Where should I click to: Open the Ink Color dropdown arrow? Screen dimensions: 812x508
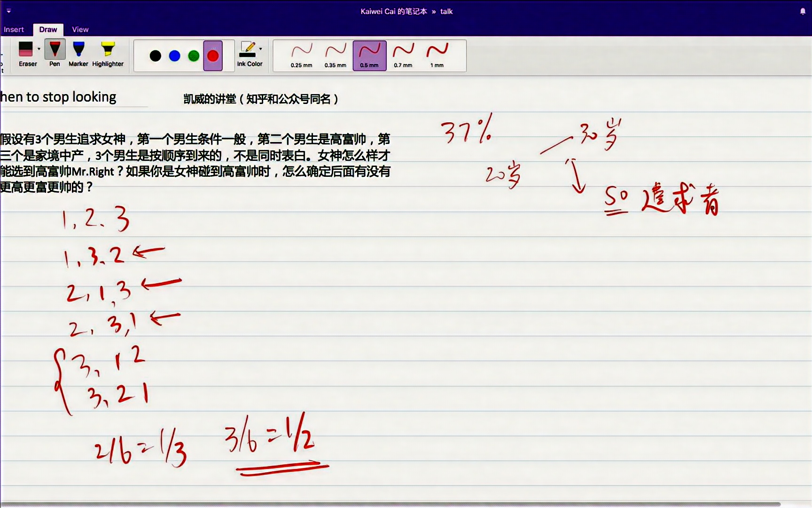(x=260, y=48)
